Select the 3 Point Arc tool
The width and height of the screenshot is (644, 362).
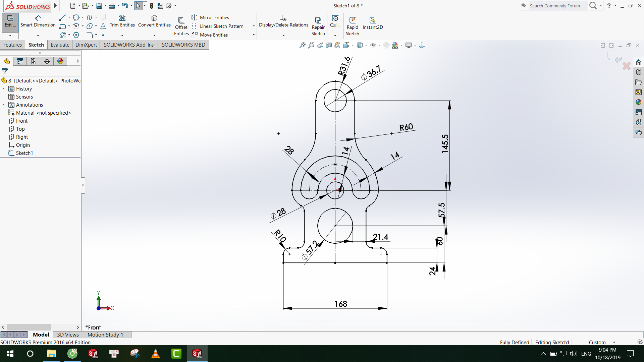coord(76,26)
